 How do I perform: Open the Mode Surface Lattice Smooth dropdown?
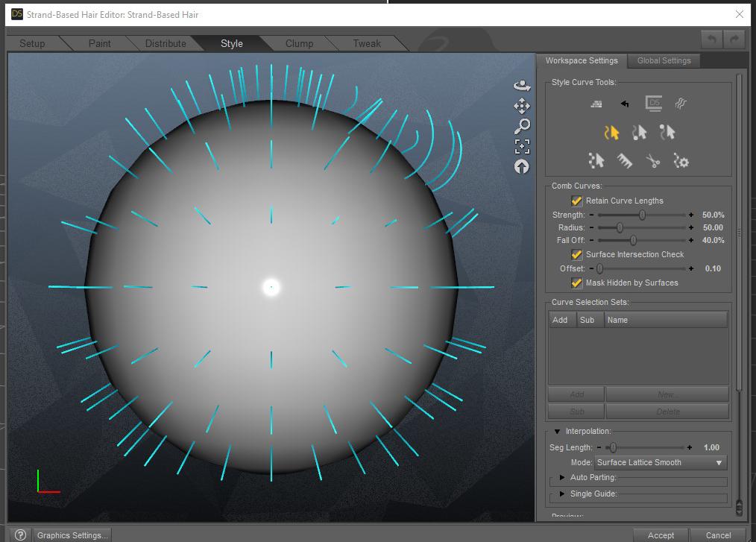point(661,462)
